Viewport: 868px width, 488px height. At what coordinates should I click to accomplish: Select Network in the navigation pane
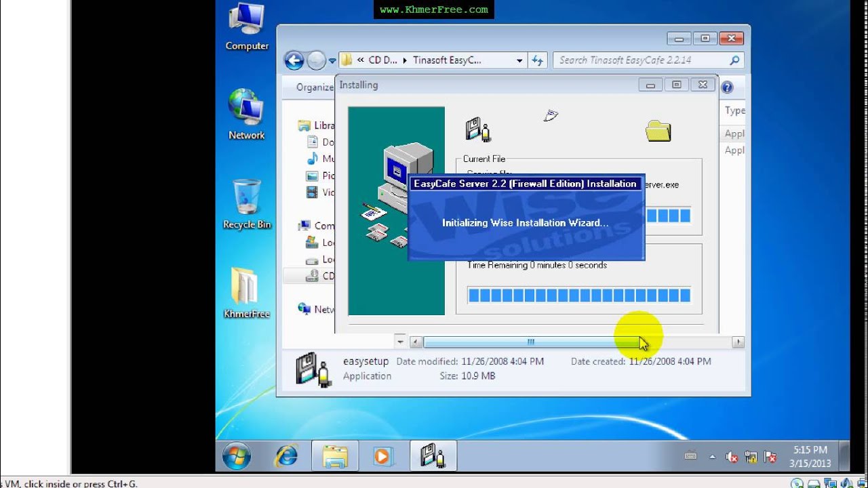pos(317,309)
